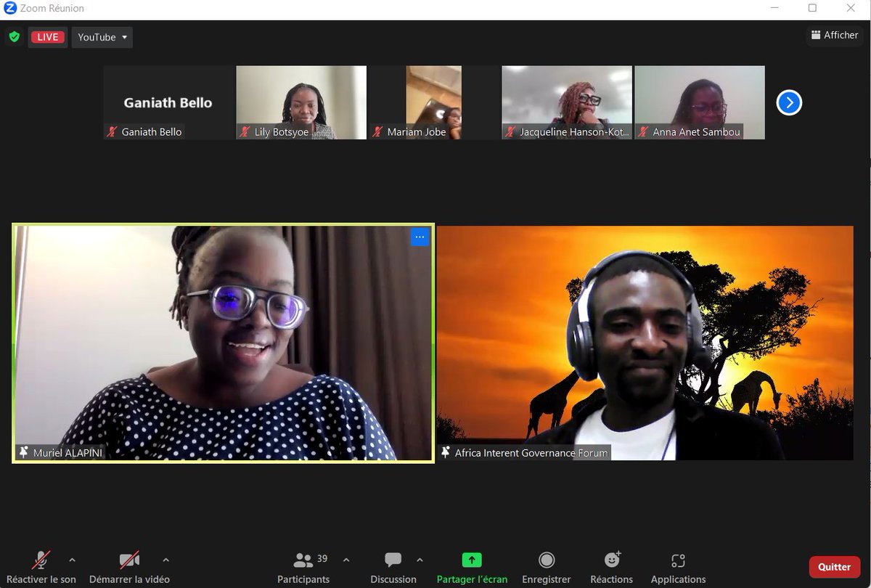Minimize the Zoom Réunion window
The height and width of the screenshot is (588, 871).
click(x=776, y=8)
